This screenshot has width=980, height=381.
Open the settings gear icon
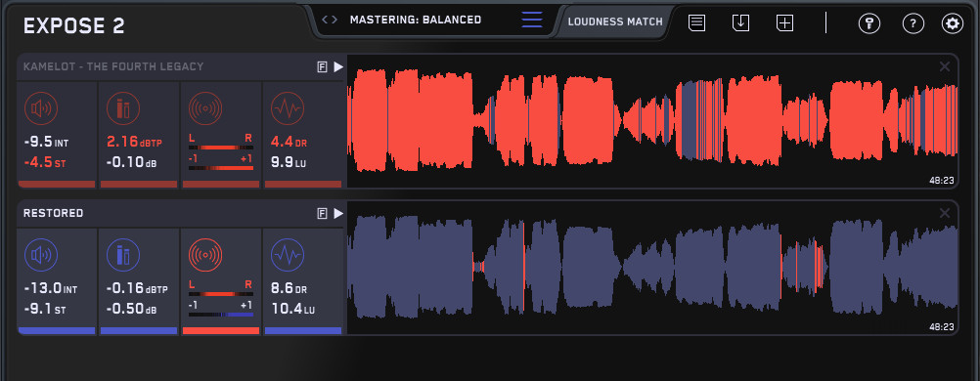point(953,23)
